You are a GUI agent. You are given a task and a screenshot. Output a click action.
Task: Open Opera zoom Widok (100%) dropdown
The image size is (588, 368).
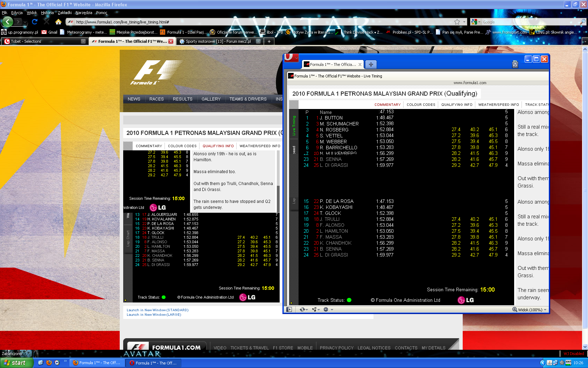point(530,309)
